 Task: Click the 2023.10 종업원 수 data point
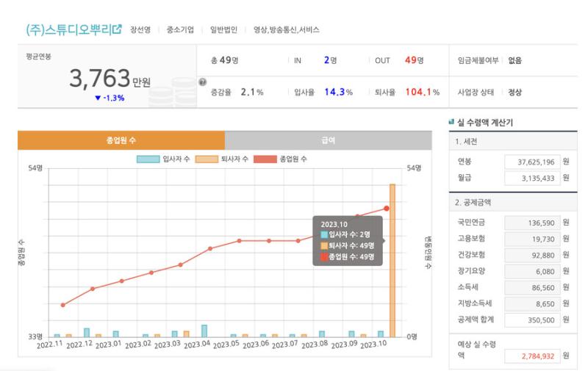(x=387, y=209)
